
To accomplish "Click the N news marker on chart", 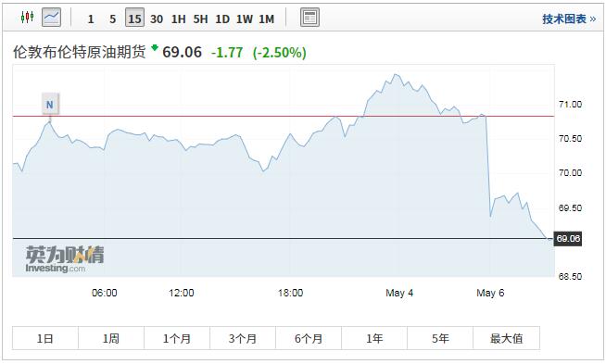I will pyautogui.click(x=50, y=105).
